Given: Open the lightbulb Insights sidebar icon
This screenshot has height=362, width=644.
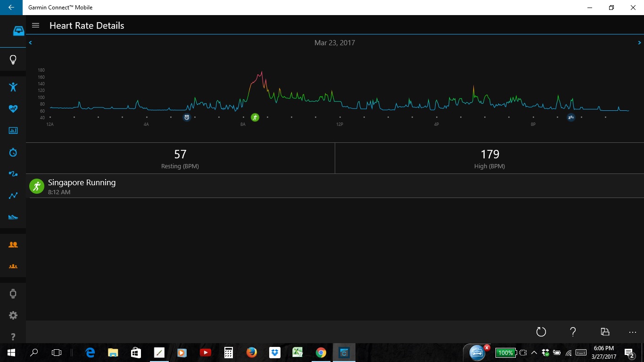Looking at the screenshot, I should click(13, 60).
